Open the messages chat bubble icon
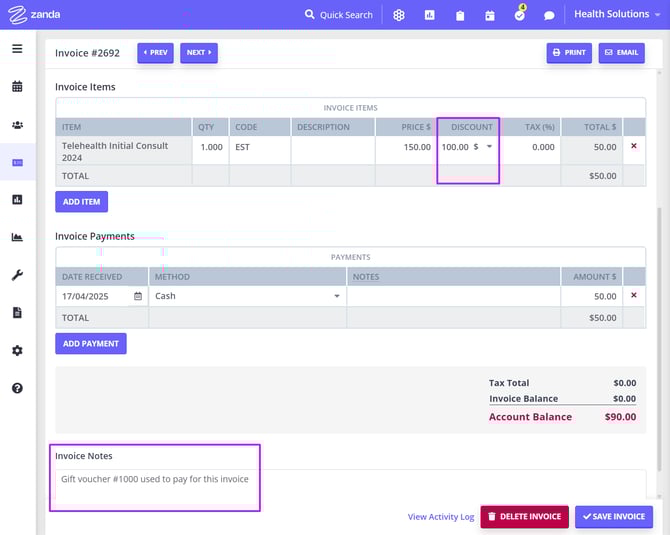 (549, 16)
